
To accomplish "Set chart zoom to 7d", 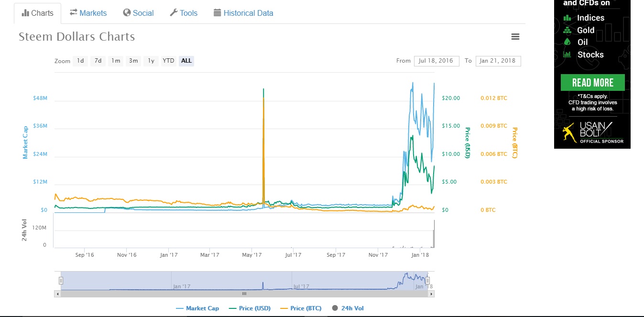I will 98,61.
